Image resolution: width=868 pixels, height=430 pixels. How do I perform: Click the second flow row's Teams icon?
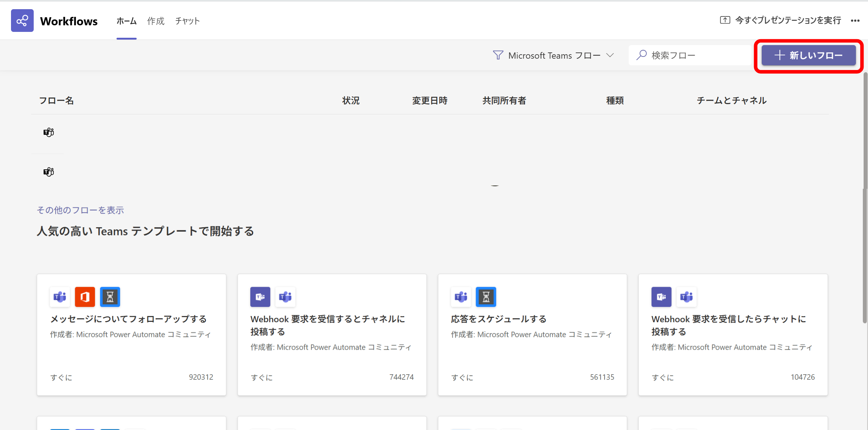(49, 172)
